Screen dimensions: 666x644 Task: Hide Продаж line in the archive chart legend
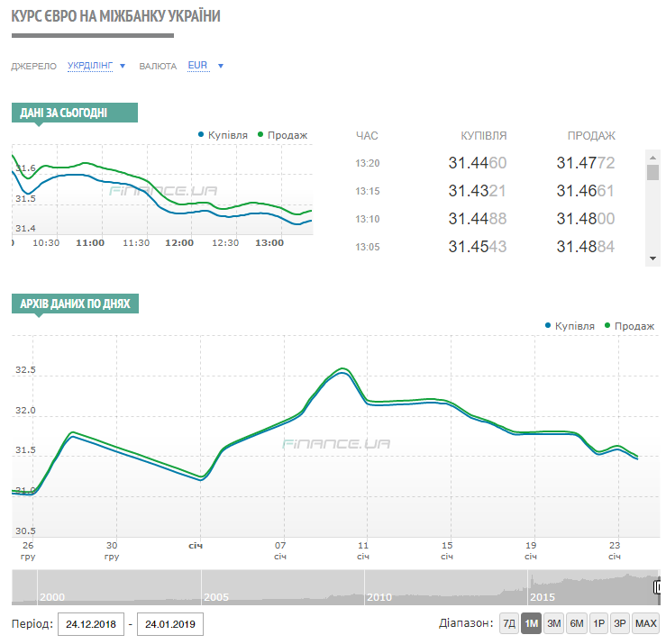tap(630, 325)
